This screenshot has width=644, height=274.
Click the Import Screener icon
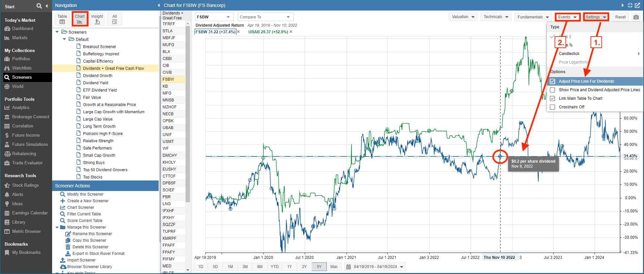pos(63,260)
